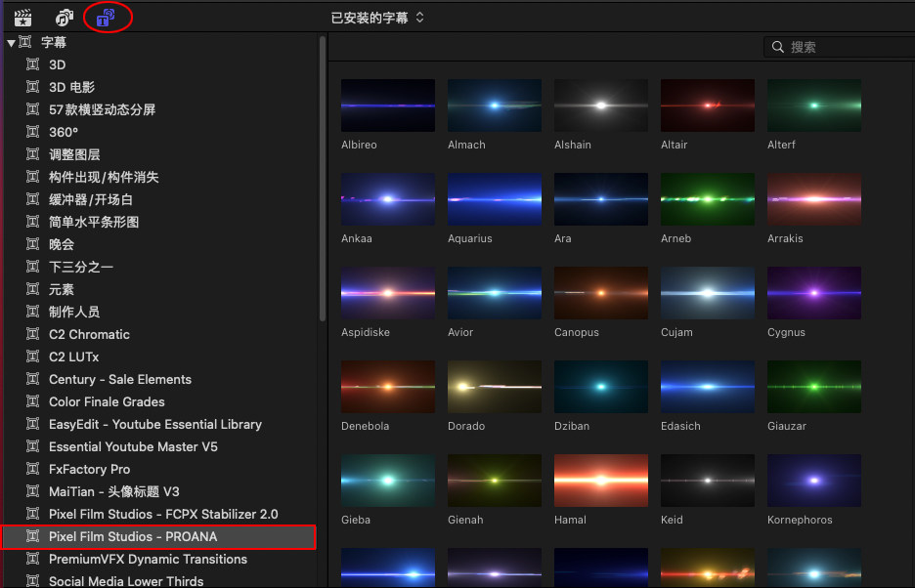Choose the Arrakis flare thumbnail
Screen dimensions: 915x588
[x=814, y=199]
